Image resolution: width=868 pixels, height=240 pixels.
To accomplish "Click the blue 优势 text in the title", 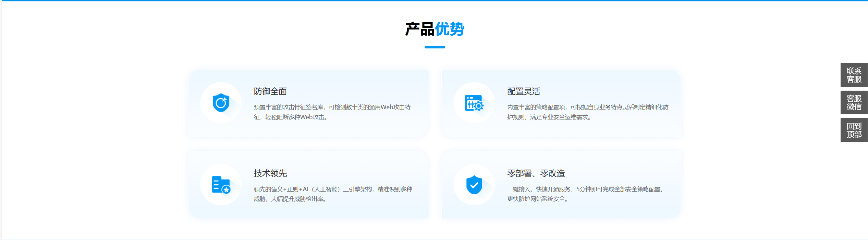I will click(450, 29).
